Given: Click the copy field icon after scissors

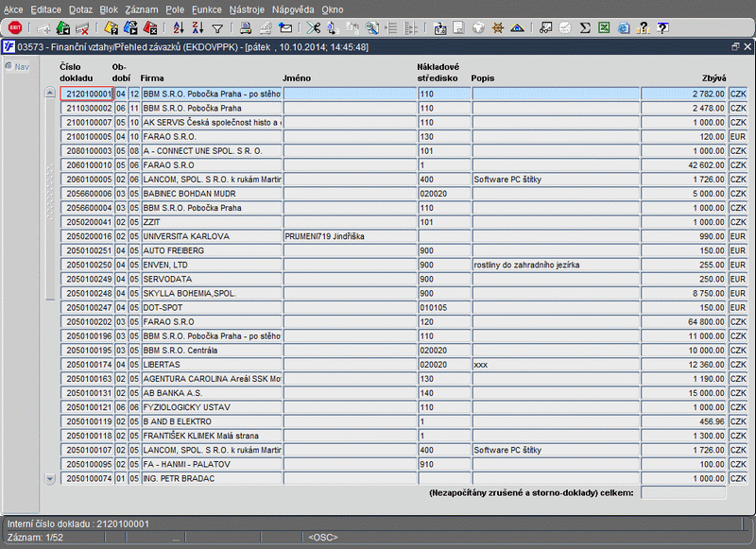Looking at the screenshot, I should 333,28.
